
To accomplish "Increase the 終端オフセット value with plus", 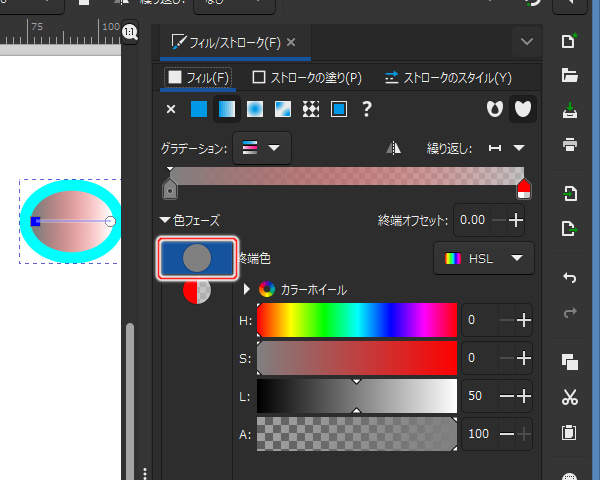I will (516, 220).
